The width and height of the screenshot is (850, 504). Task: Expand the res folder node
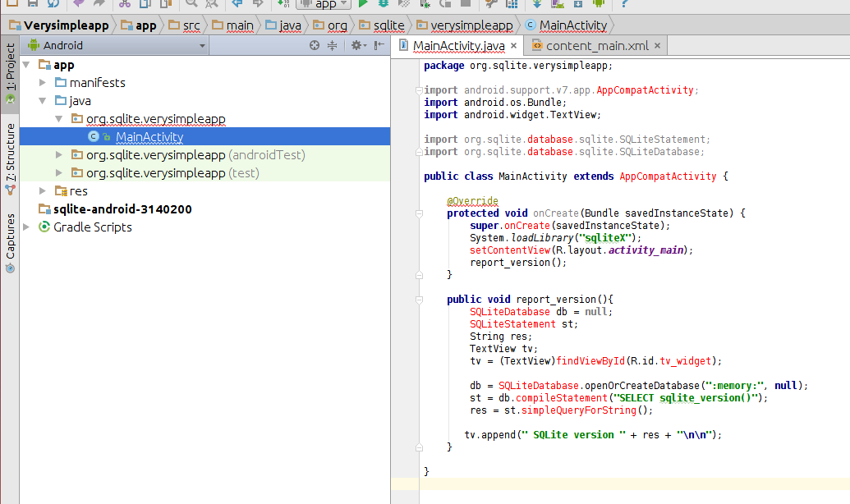coord(44,191)
